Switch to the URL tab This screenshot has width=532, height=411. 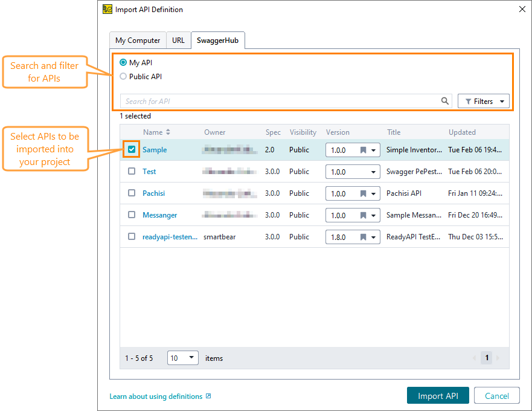point(178,40)
